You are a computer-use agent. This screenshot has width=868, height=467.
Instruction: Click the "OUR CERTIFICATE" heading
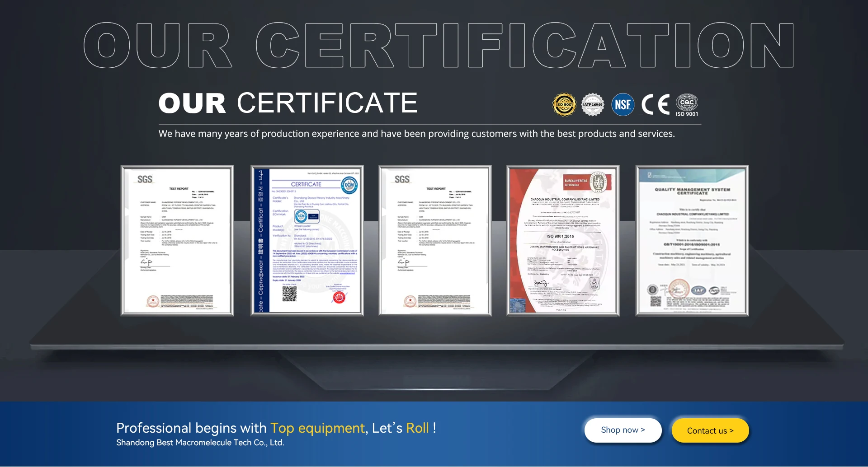(x=288, y=103)
